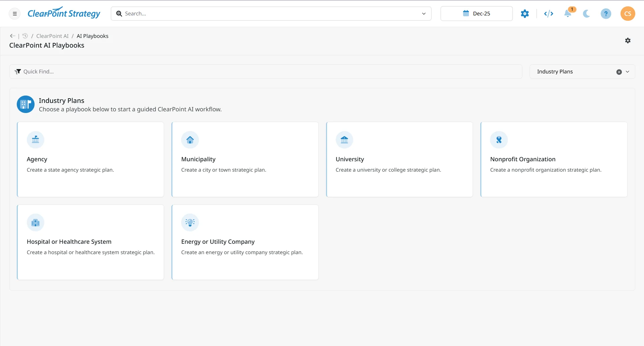Open system settings gear in header
The width and height of the screenshot is (644, 346).
[x=525, y=14]
